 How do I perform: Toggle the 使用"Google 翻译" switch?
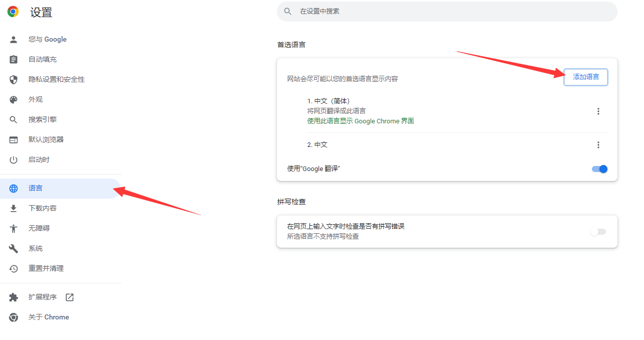pos(599,169)
